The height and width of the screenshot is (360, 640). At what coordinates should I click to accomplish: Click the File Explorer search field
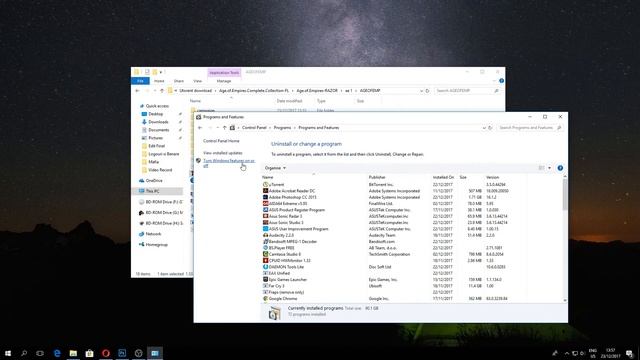pyautogui.click(x=467, y=91)
